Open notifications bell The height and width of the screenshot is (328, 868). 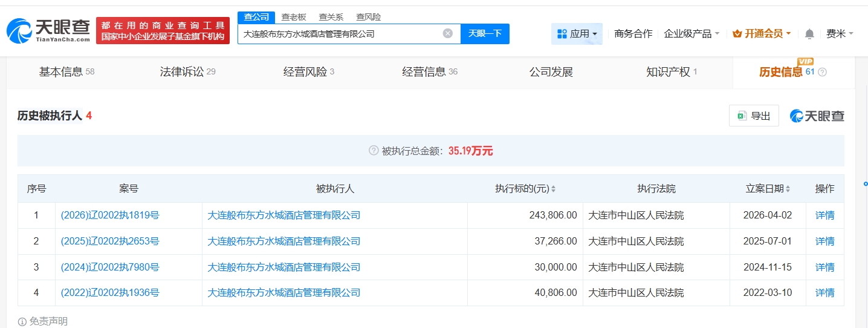(x=810, y=34)
